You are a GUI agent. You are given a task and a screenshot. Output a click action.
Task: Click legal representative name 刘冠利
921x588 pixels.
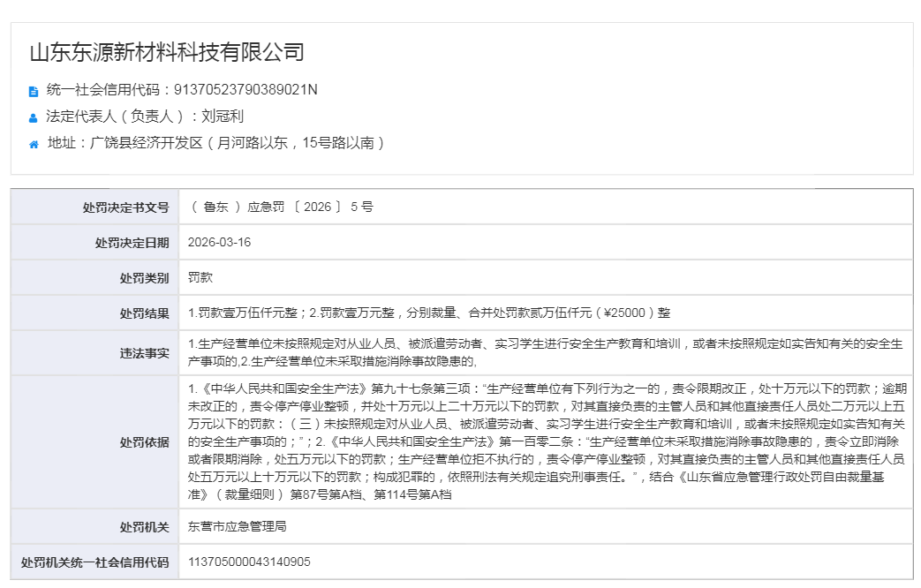click(223, 117)
